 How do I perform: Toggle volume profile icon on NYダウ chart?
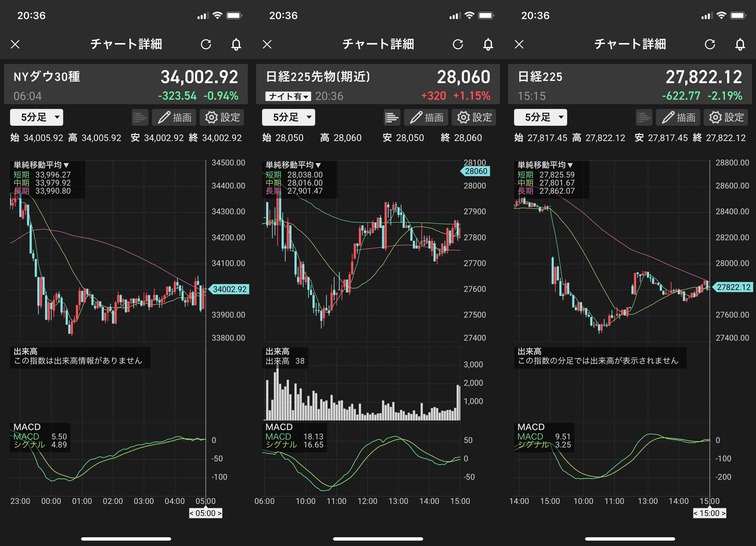click(140, 117)
